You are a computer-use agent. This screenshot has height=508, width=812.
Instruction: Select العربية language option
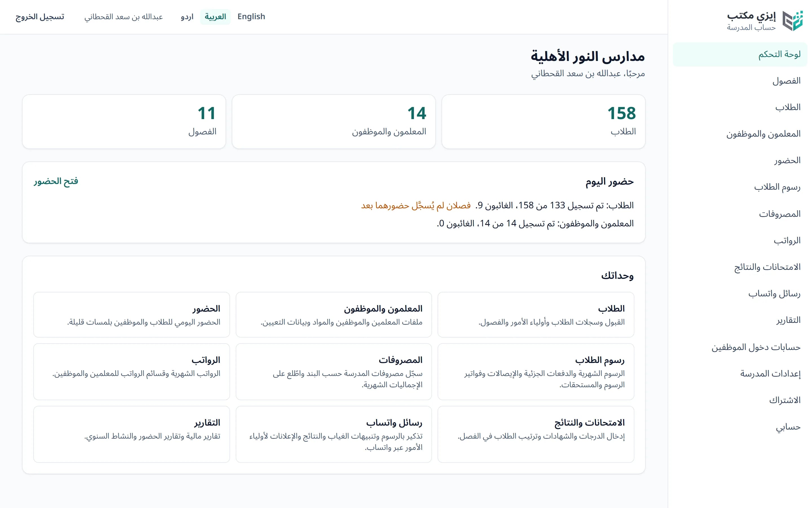(215, 17)
